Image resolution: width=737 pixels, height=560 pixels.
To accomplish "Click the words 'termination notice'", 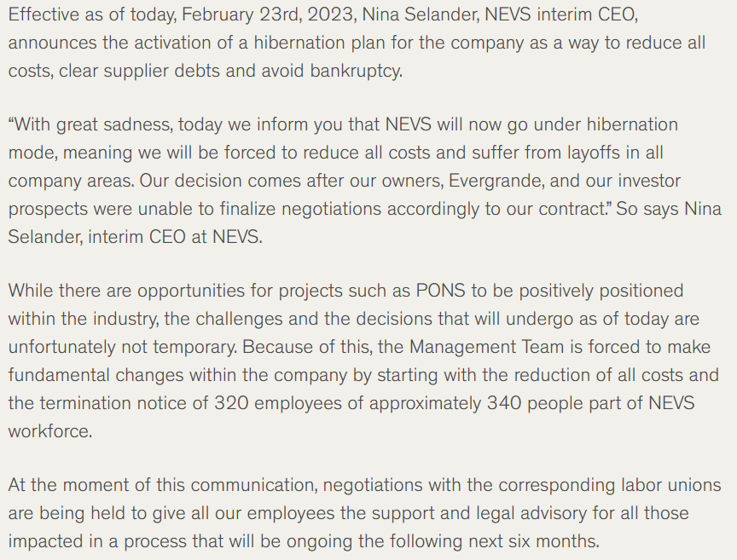I will click(x=123, y=403).
